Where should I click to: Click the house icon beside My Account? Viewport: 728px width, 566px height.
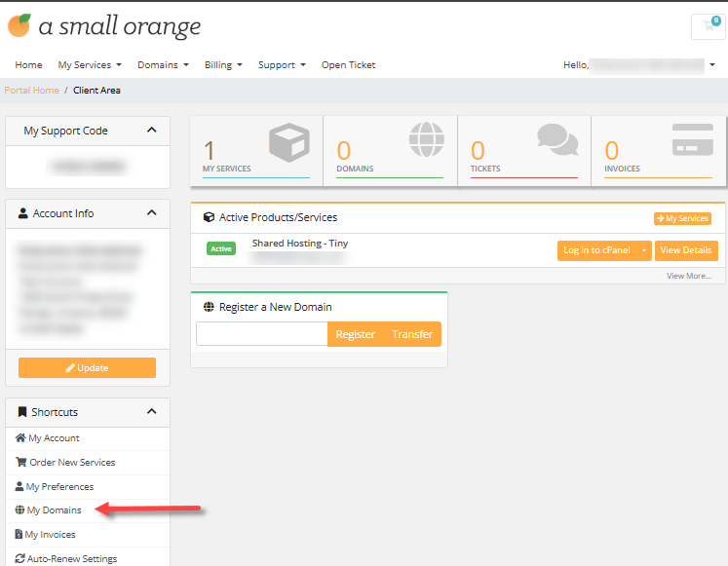click(x=20, y=437)
